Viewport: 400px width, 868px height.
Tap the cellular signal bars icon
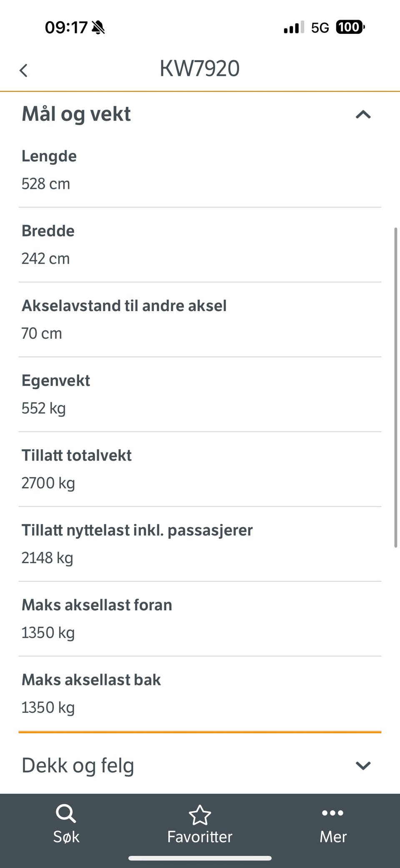[294, 28]
